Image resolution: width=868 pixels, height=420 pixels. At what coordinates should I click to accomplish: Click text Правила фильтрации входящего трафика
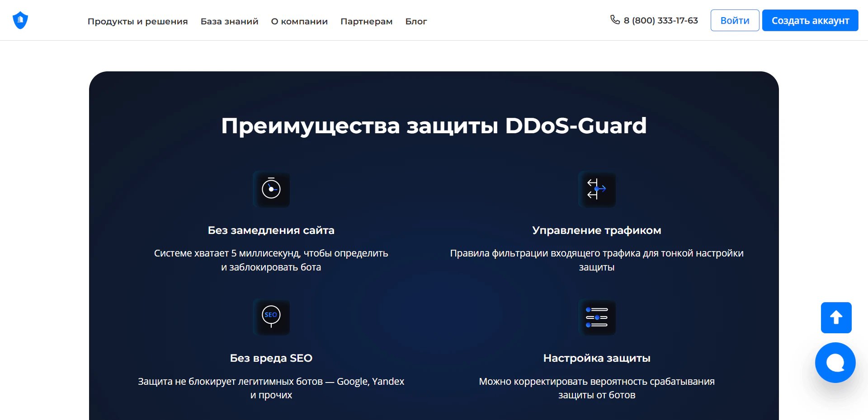click(597, 260)
